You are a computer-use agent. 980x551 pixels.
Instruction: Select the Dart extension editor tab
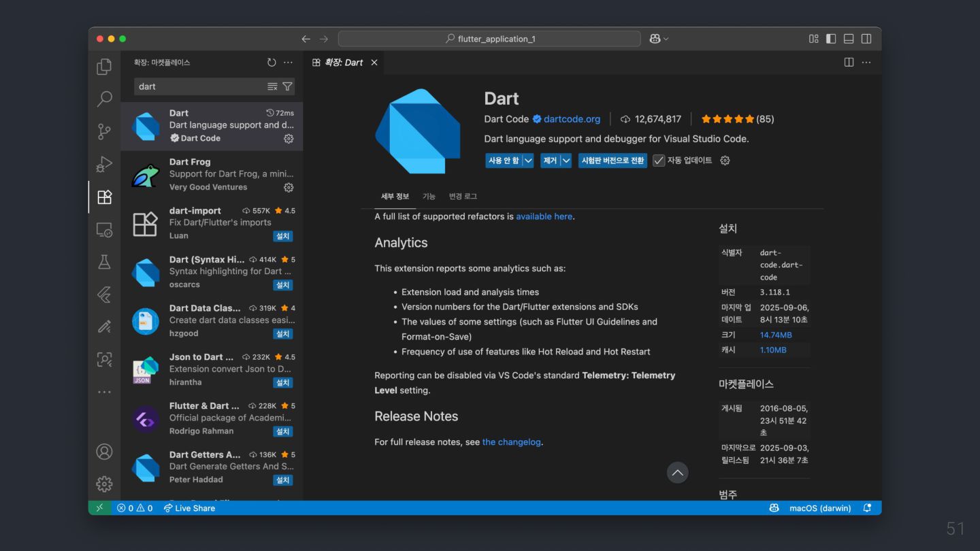(344, 63)
